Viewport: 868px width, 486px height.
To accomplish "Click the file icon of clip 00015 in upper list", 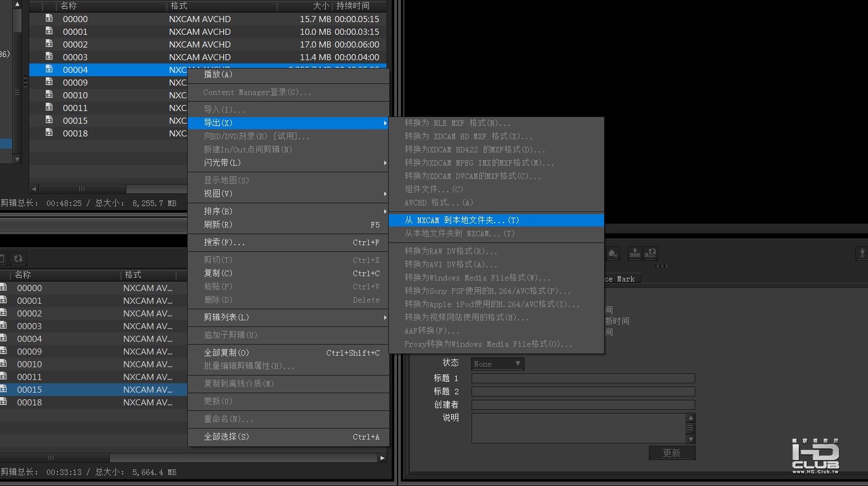I will [49, 120].
